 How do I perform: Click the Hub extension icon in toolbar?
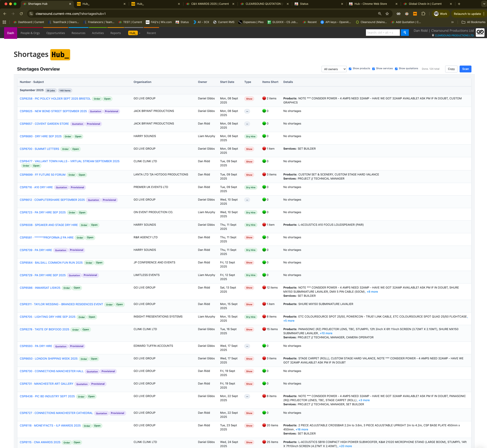[415, 14]
